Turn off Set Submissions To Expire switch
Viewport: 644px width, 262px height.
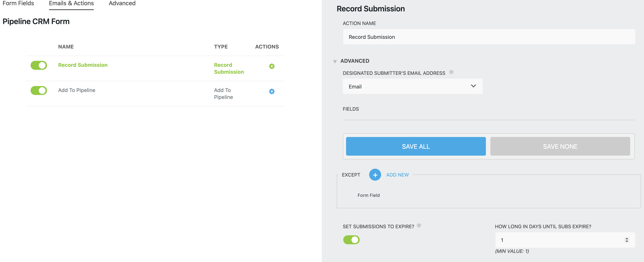pos(351,240)
